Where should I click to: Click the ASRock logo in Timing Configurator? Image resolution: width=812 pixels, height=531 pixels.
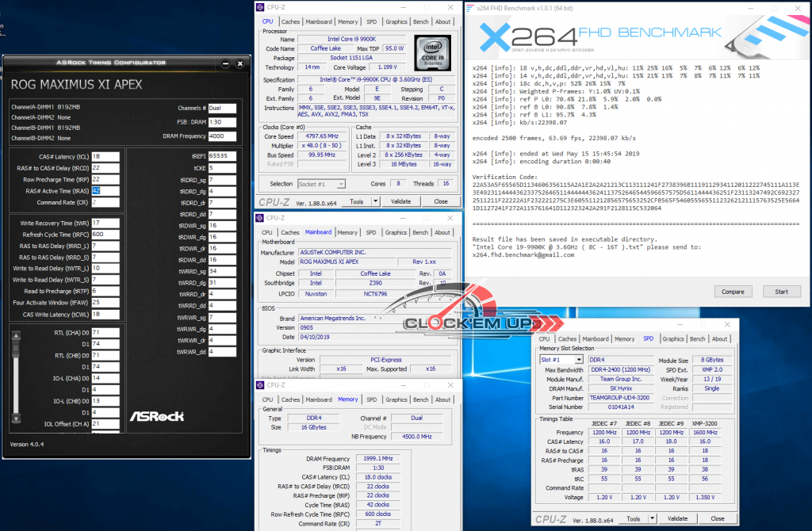coord(156,416)
